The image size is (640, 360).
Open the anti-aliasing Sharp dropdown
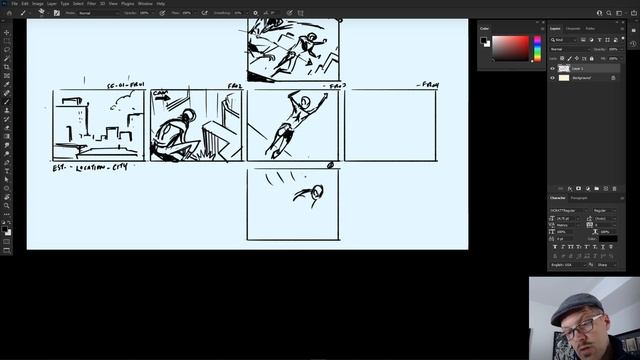pos(607,265)
